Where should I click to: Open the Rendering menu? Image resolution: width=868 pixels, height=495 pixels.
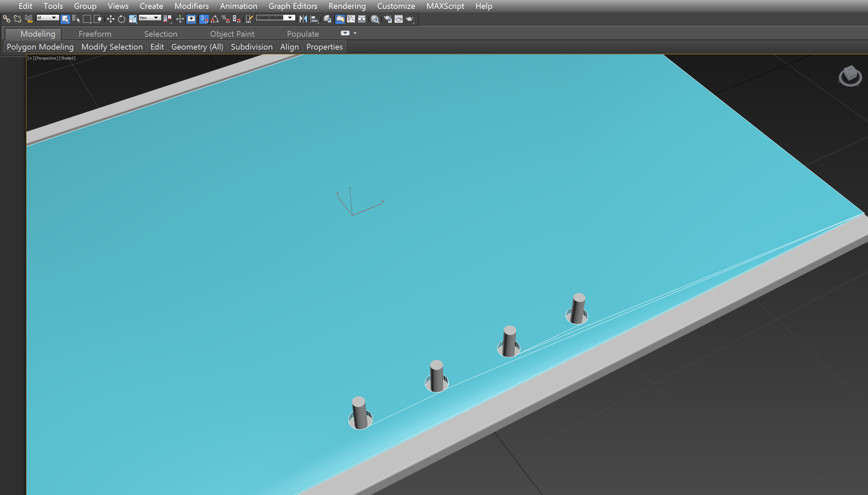pos(347,6)
